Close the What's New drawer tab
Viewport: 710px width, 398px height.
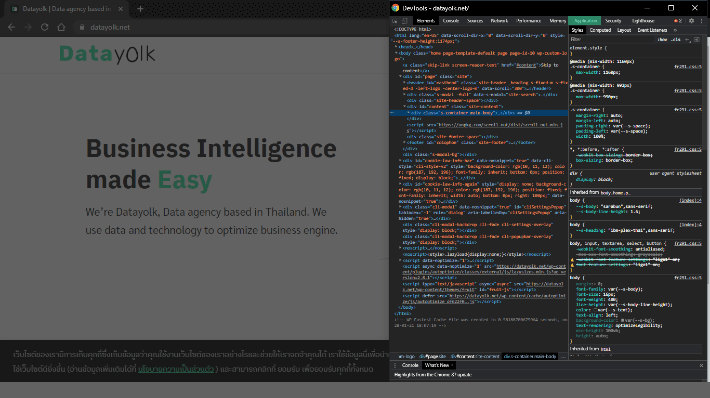(x=452, y=365)
